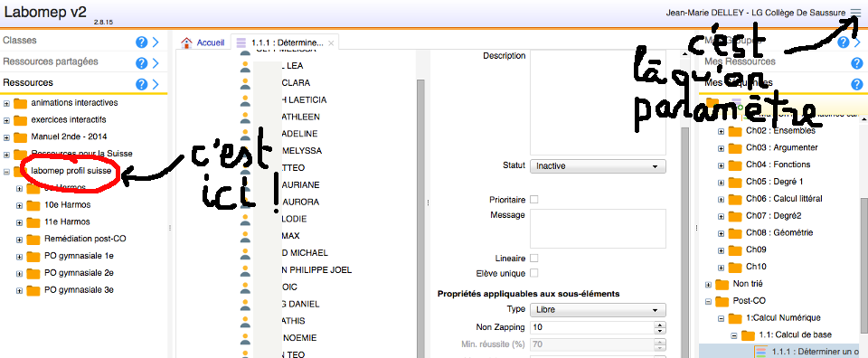Click the help icon beside Classes
The image size is (868, 358).
coord(141,42)
